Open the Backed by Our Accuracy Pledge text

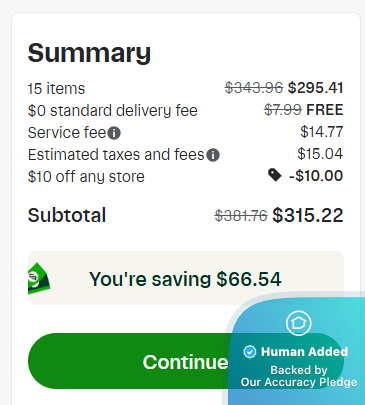pyautogui.click(x=299, y=376)
